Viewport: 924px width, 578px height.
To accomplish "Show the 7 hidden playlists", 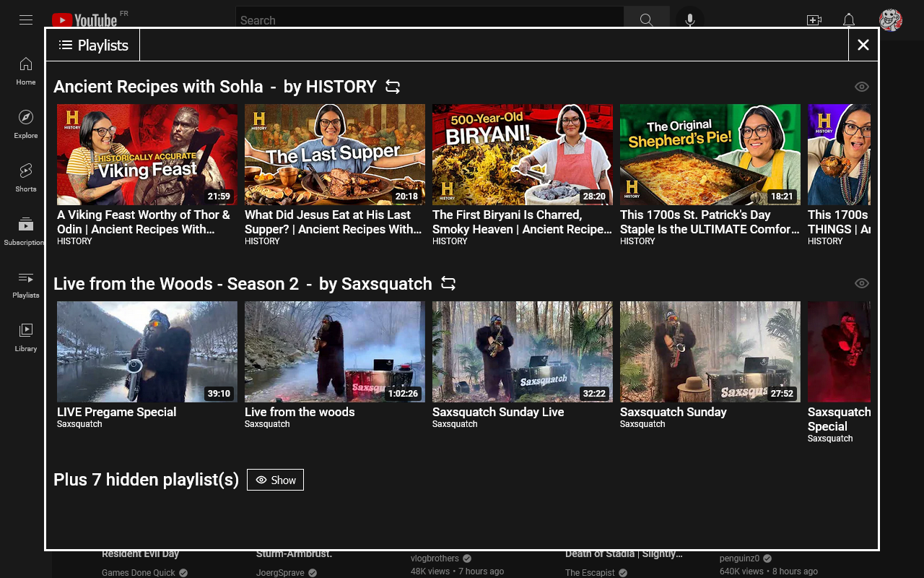I will click(x=276, y=480).
